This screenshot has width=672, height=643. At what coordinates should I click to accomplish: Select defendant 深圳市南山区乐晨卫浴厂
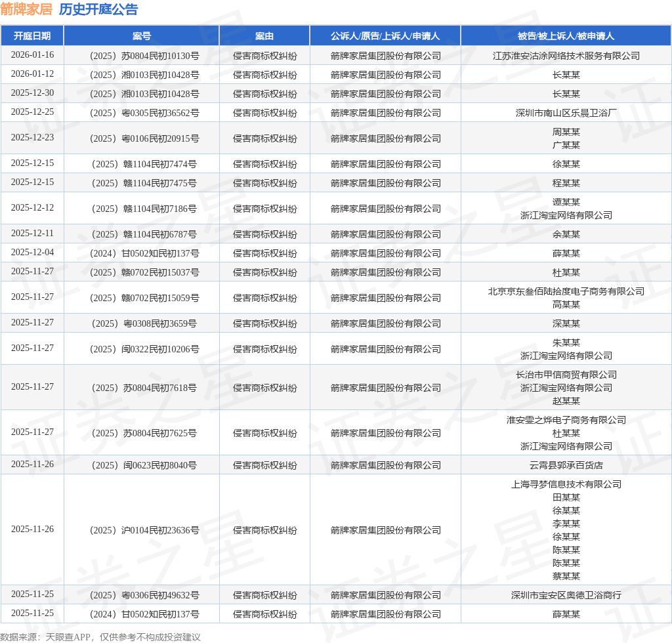pos(566,113)
